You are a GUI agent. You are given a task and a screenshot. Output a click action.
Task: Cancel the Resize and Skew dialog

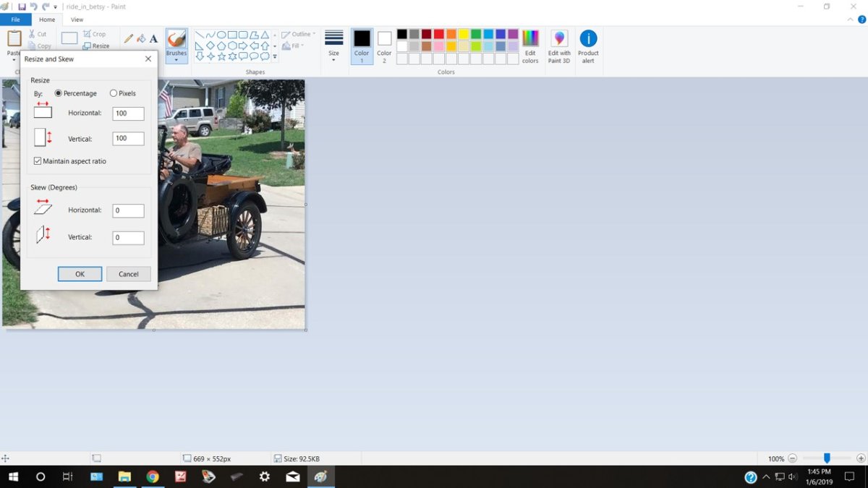pos(128,274)
